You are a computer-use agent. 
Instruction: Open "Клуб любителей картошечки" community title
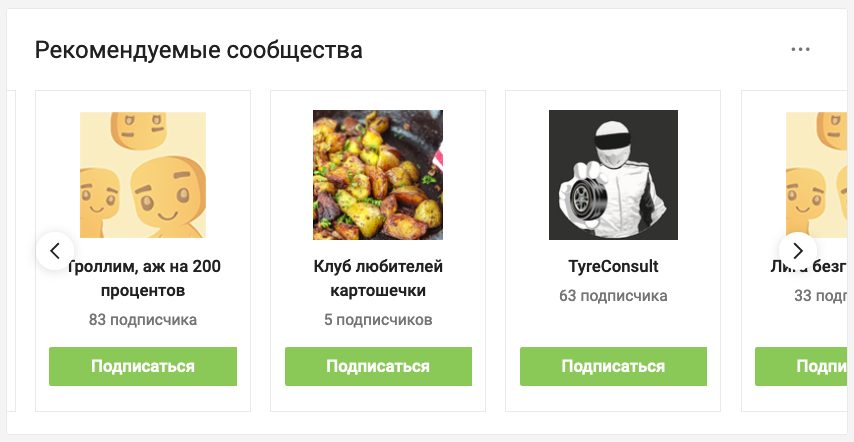(378, 278)
